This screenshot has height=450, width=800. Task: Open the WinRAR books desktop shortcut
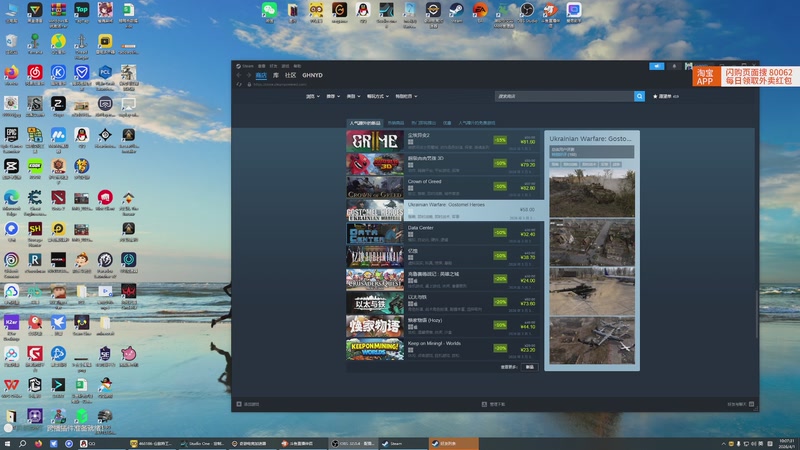[x=58, y=15]
